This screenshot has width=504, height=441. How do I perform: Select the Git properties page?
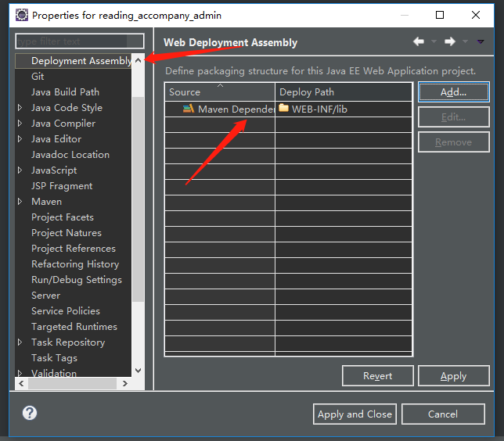click(38, 77)
